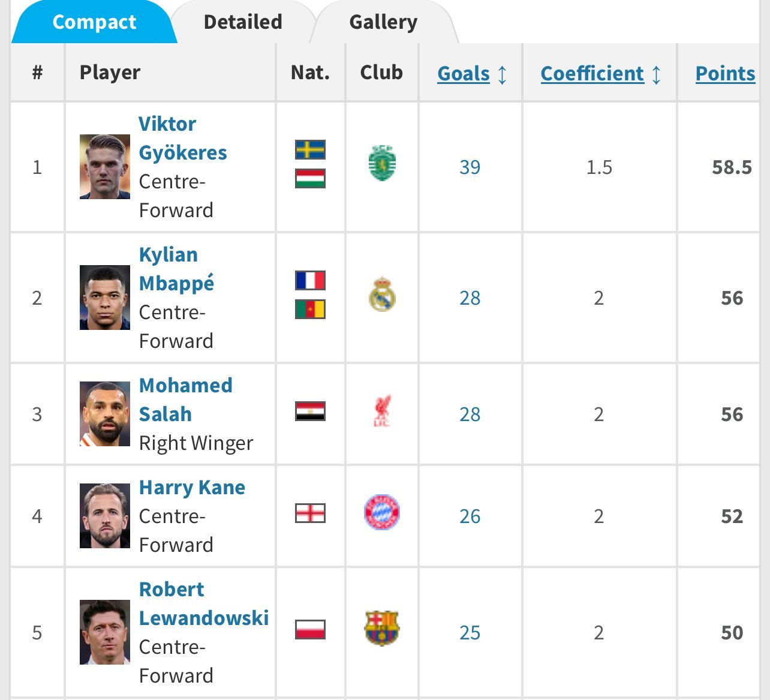This screenshot has height=700, width=770.
Task: Click the Real Madrid club crest
Action: [382, 294]
